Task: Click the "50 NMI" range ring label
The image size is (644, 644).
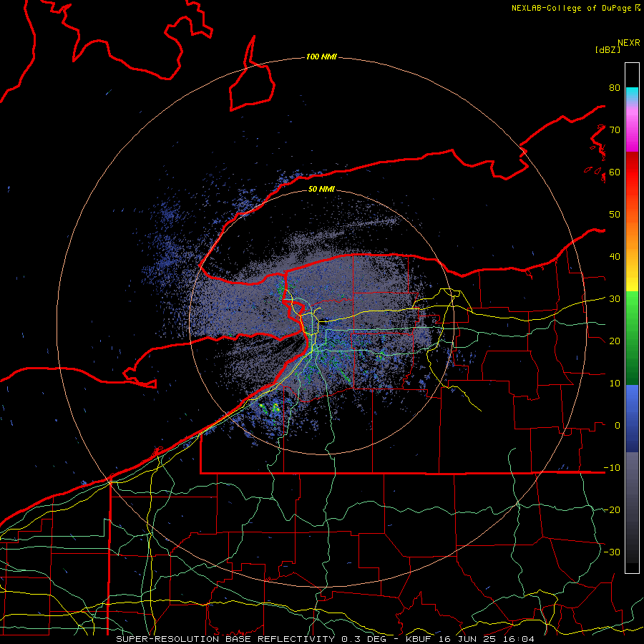Action: tap(321, 189)
